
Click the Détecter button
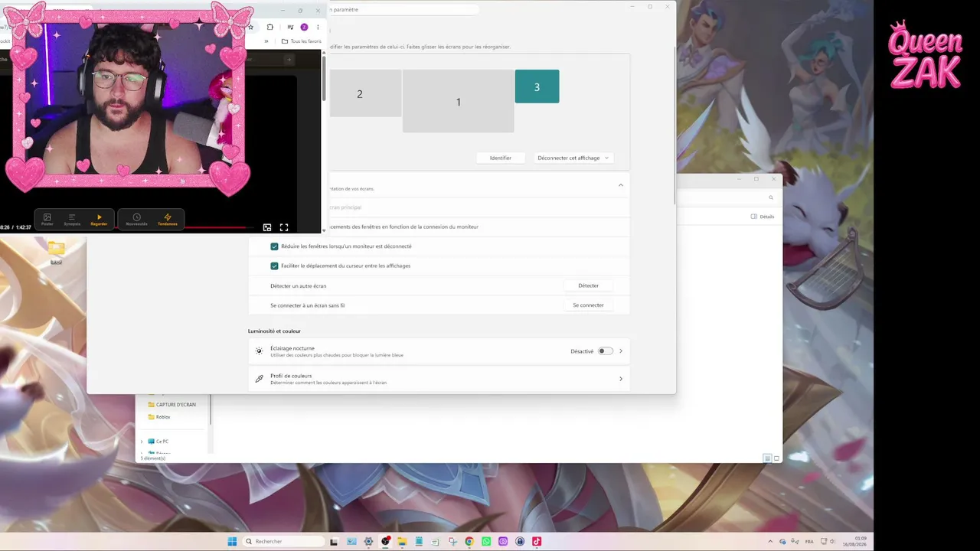pyautogui.click(x=589, y=285)
